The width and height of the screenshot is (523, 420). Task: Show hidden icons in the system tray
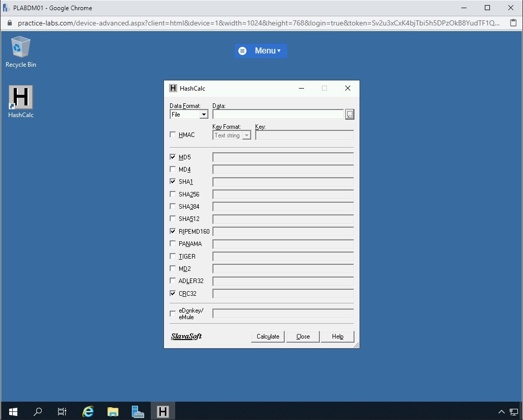pos(501,411)
